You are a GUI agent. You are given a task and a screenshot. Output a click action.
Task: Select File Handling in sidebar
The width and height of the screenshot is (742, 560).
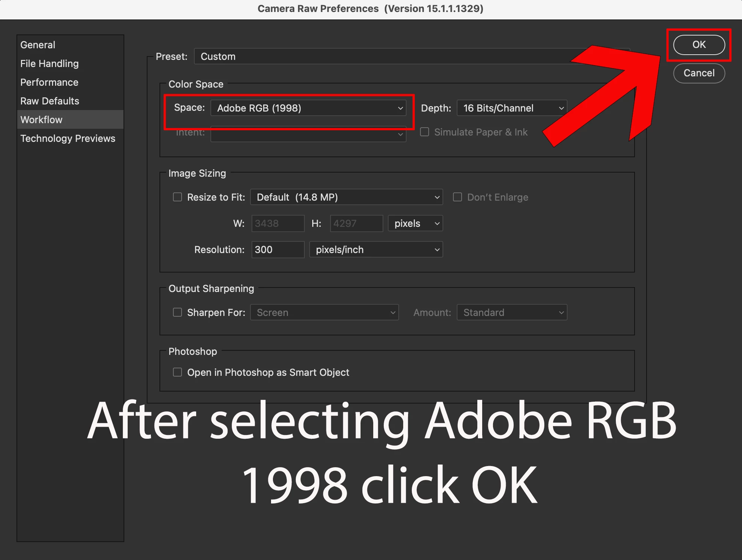pos(49,64)
